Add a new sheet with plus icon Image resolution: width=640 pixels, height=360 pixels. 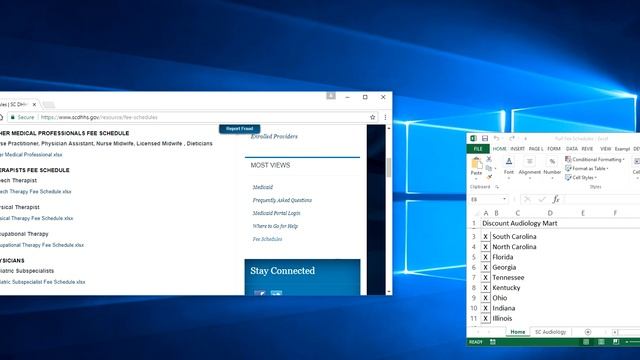[x=588, y=332]
